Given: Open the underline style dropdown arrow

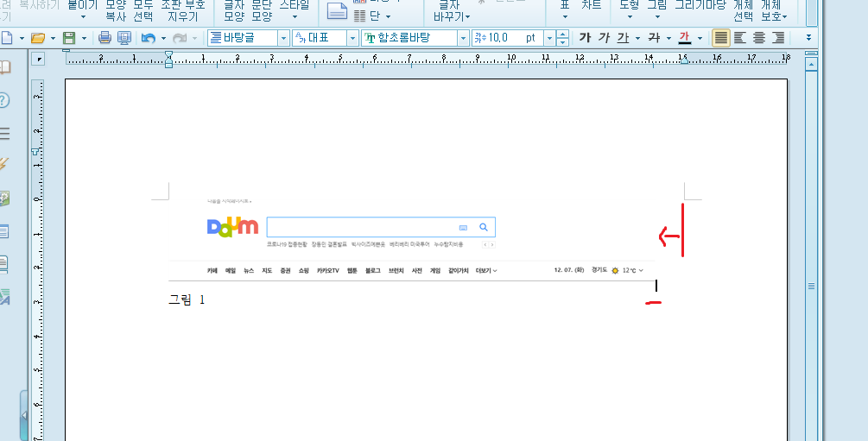Looking at the screenshot, I should tap(637, 38).
